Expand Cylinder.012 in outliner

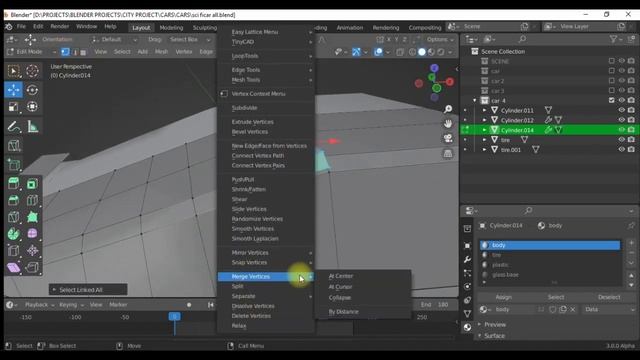click(x=484, y=120)
